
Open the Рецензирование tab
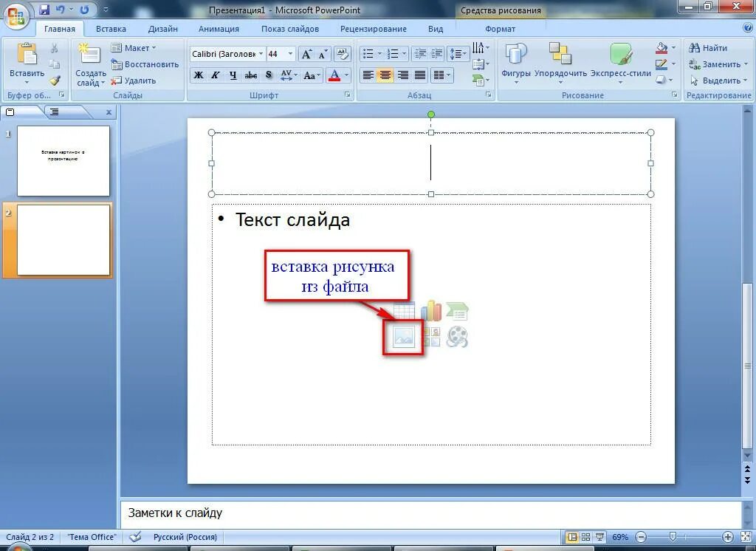(373, 29)
